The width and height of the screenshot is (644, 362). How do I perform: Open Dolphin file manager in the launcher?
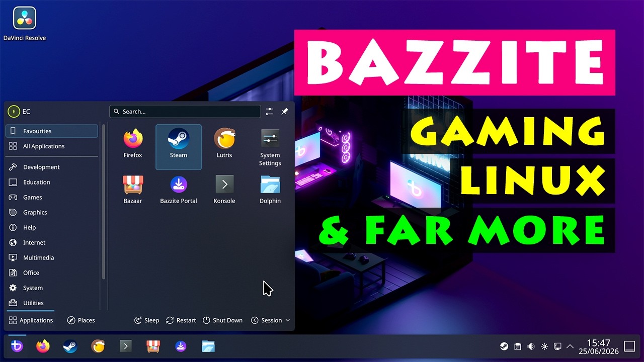(270, 189)
